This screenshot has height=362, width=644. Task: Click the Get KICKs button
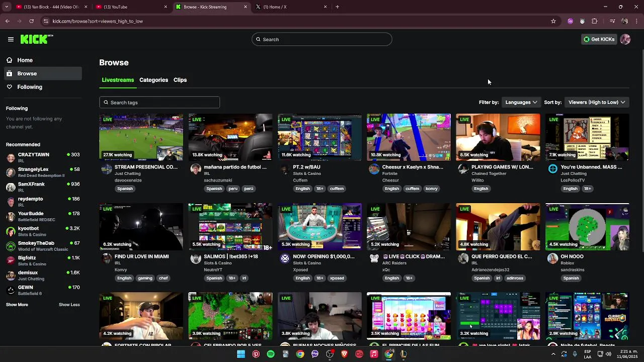[599, 39]
